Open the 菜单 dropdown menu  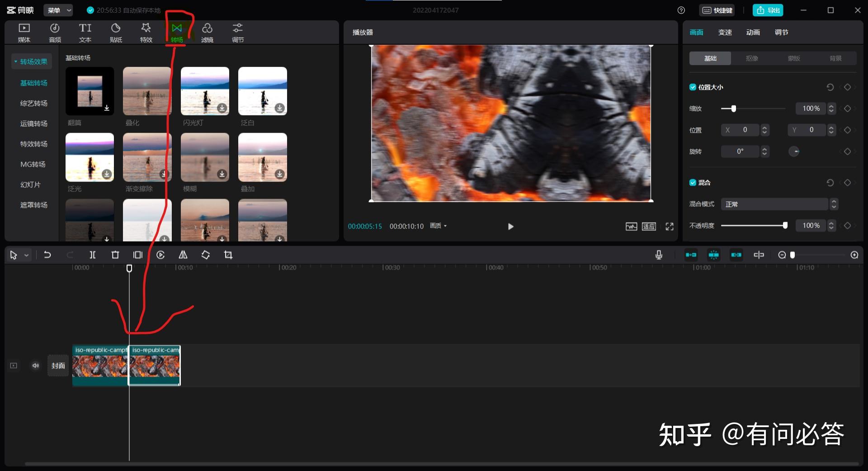click(58, 10)
